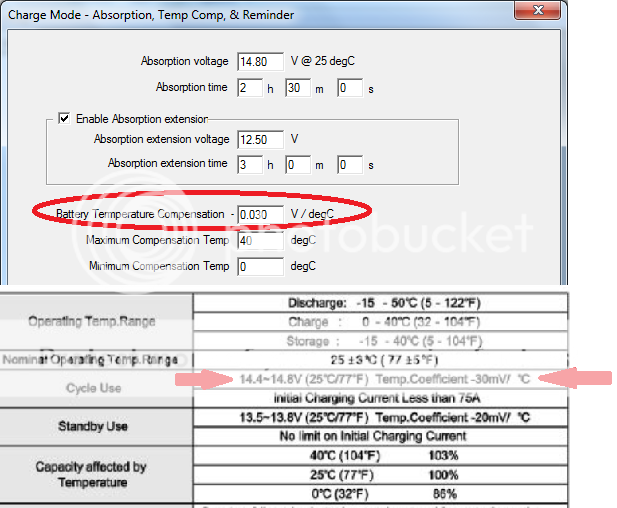Click the Absorption voltage field showing 14.80
617x508 pixels.
pos(260,62)
